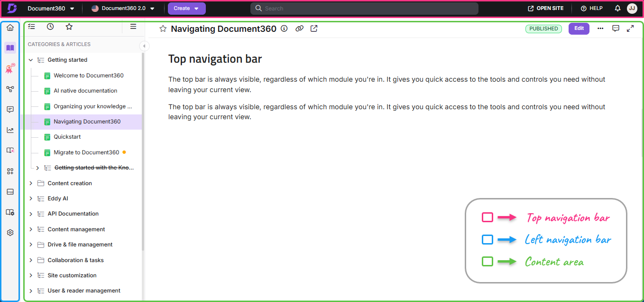The height and width of the screenshot is (302, 644).
Task: Click the Document360 logo icon
Action: tap(12, 8)
